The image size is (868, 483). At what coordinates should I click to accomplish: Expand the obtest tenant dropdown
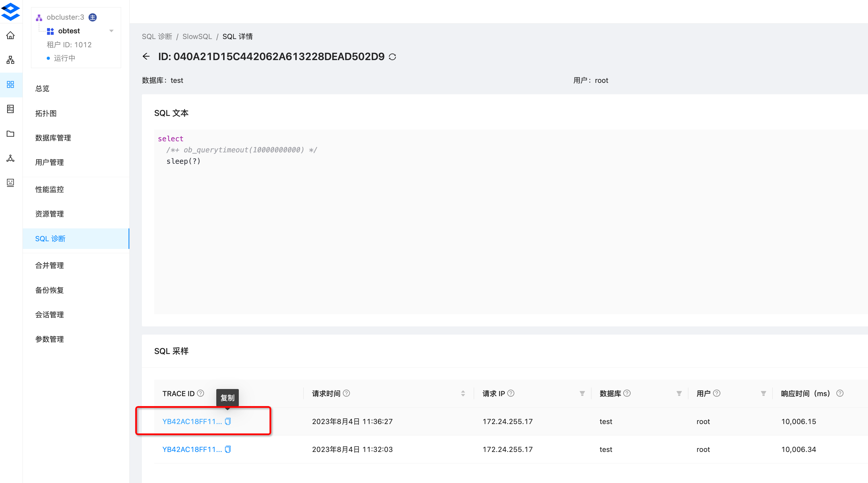pos(111,31)
